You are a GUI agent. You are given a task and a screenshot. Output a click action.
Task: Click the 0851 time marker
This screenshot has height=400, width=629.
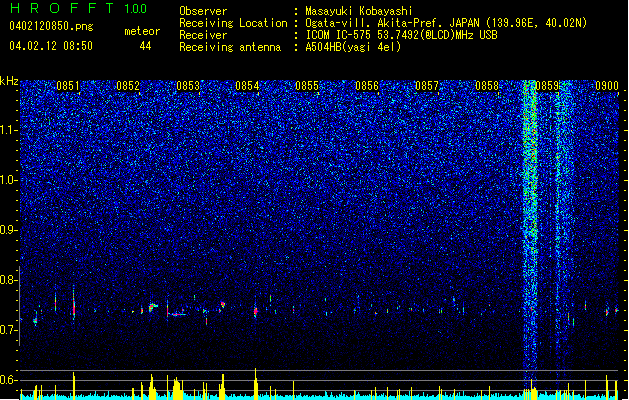pos(68,86)
